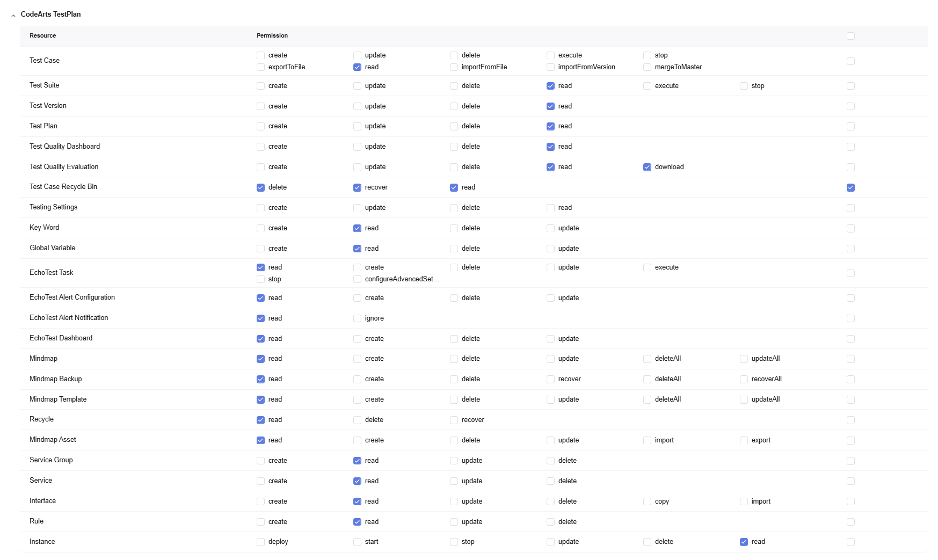Check import permission for Interface
This screenshot has height=560, width=938.
coord(744,501)
